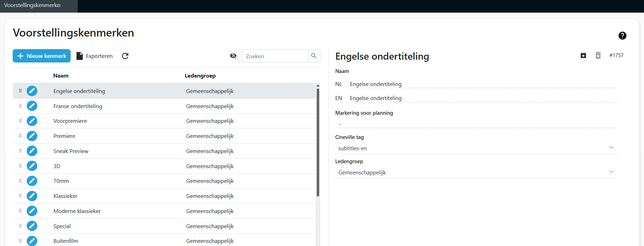
Task: Click the Zoeken search field
Action: click(275, 56)
